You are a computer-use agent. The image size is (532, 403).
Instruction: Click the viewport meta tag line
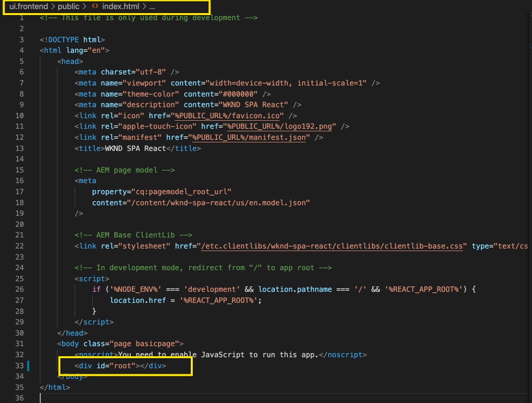tap(227, 83)
